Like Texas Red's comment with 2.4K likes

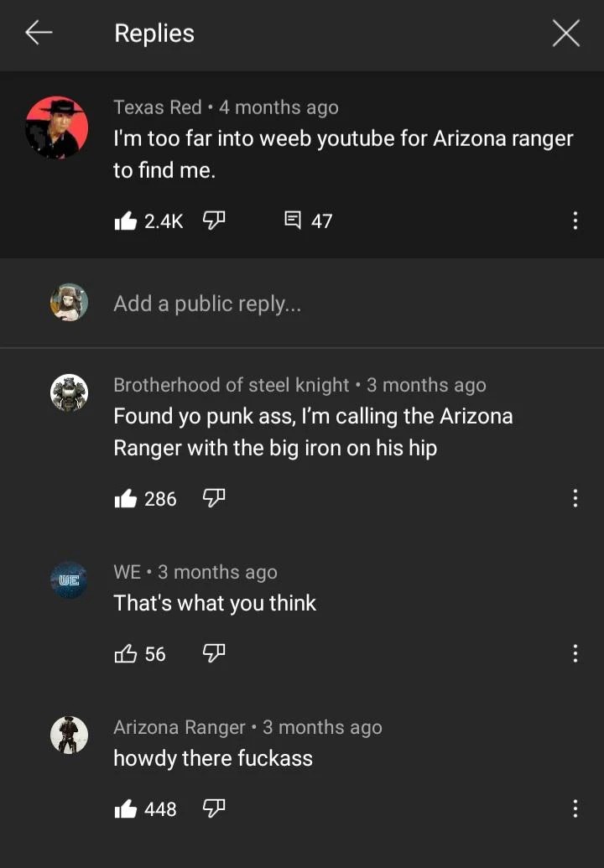(x=126, y=221)
